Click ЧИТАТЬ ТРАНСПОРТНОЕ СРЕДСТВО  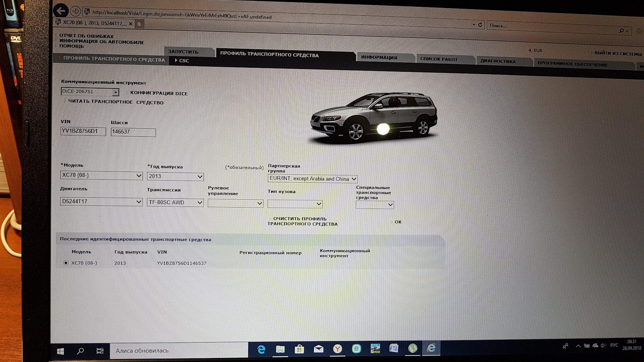pos(116,102)
